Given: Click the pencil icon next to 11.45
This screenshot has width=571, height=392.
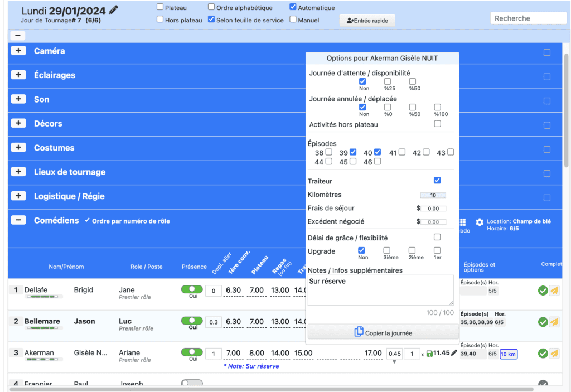Looking at the screenshot, I should (454, 353).
